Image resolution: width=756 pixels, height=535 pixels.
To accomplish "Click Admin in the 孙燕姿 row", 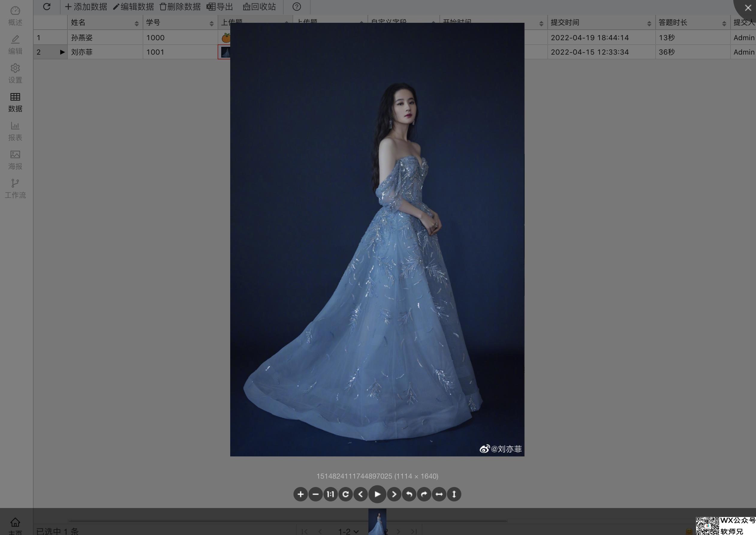I will tap(744, 37).
